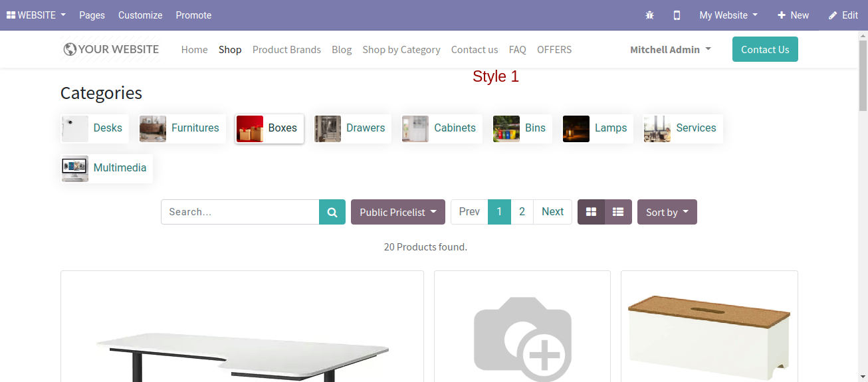Click the New plus button
The width and height of the screenshot is (868, 382).
click(x=793, y=15)
